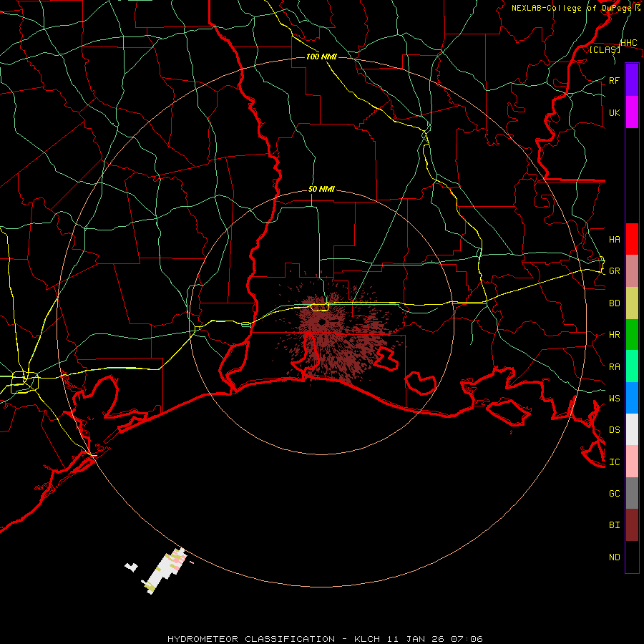644x644 pixels.
Task: Click the GC gray legend swatch
Action: [632, 493]
